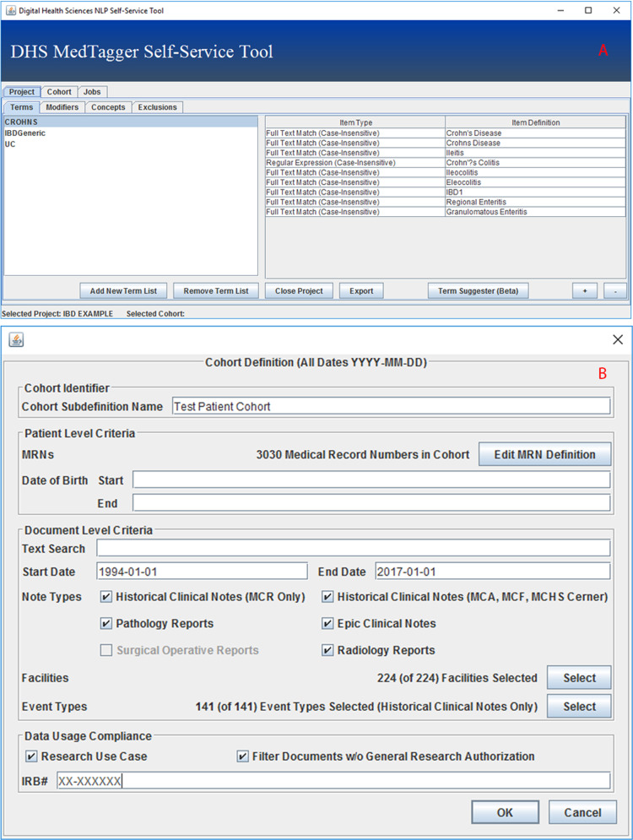Click the IRB# input field
Viewport: 633px width, 840px height.
pyautogui.click(x=333, y=781)
